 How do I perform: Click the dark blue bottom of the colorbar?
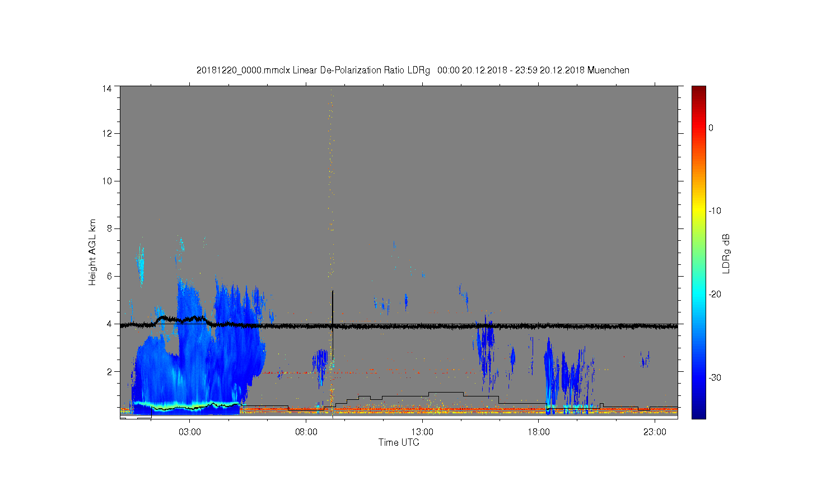[x=698, y=412]
